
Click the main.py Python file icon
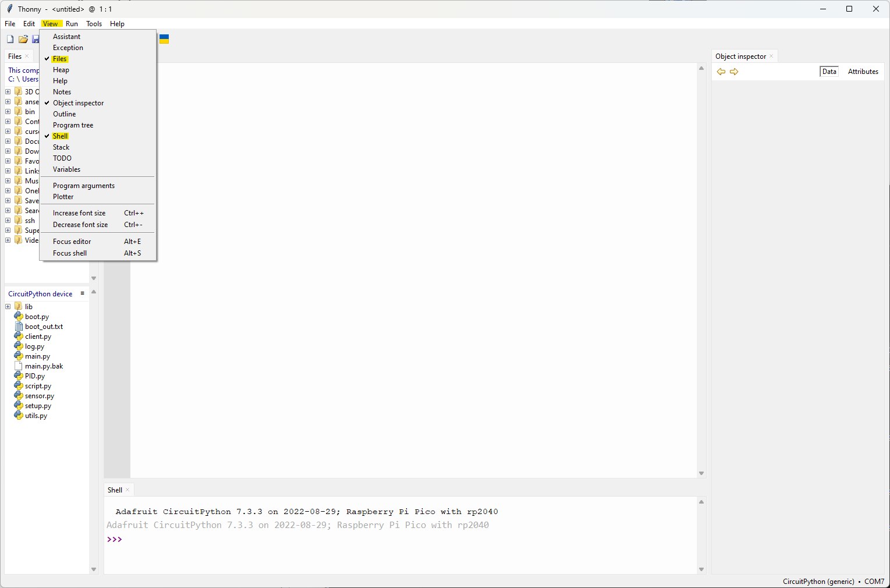tap(19, 356)
